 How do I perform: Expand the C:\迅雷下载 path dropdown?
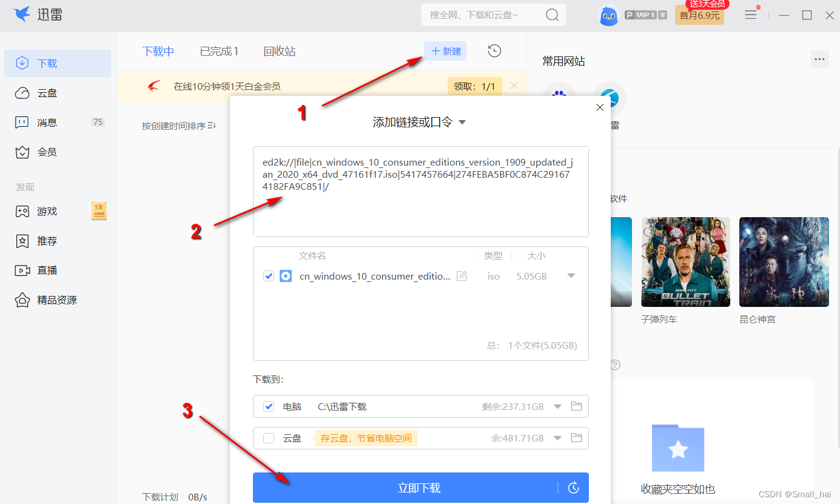(558, 406)
